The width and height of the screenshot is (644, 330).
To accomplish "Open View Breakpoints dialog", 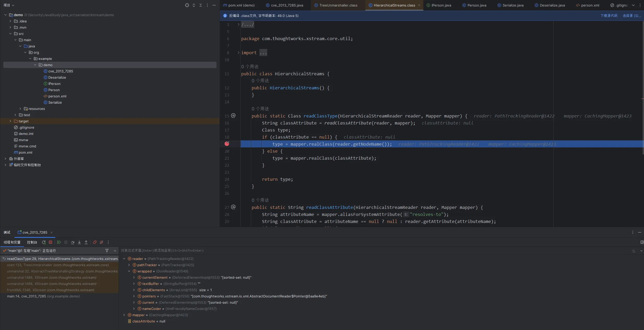I will tap(95, 242).
